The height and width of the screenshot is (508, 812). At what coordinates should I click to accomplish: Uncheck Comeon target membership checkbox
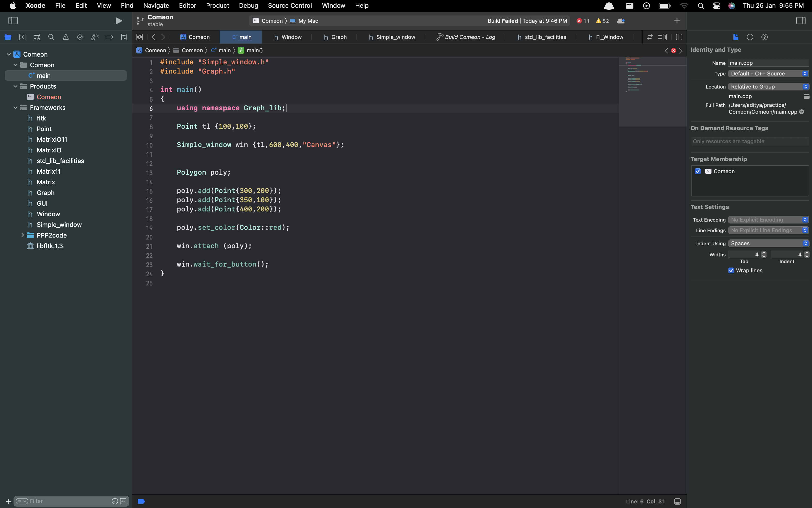698,171
